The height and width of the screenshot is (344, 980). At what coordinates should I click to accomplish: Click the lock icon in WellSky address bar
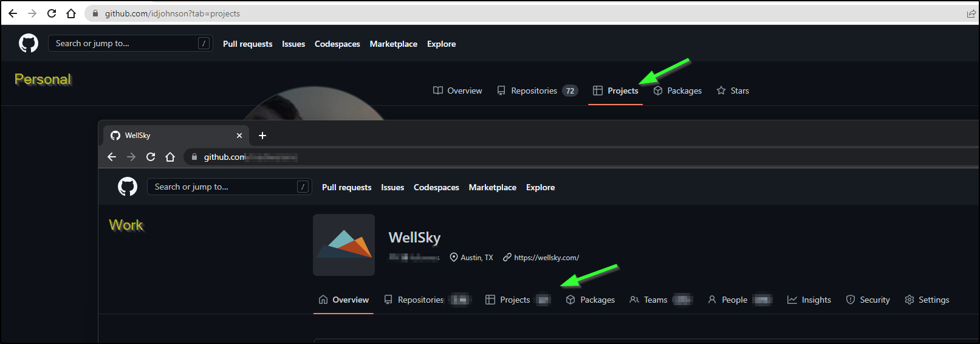(194, 157)
